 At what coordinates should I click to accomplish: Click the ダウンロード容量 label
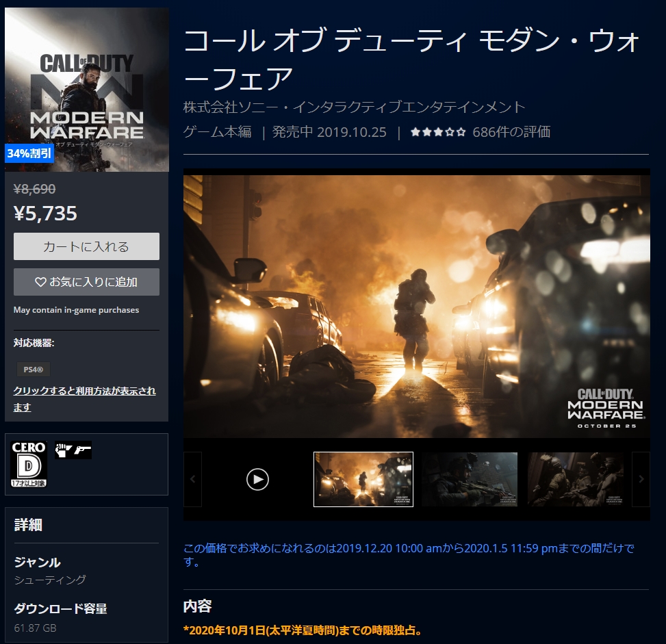pyautogui.click(x=61, y=608)
